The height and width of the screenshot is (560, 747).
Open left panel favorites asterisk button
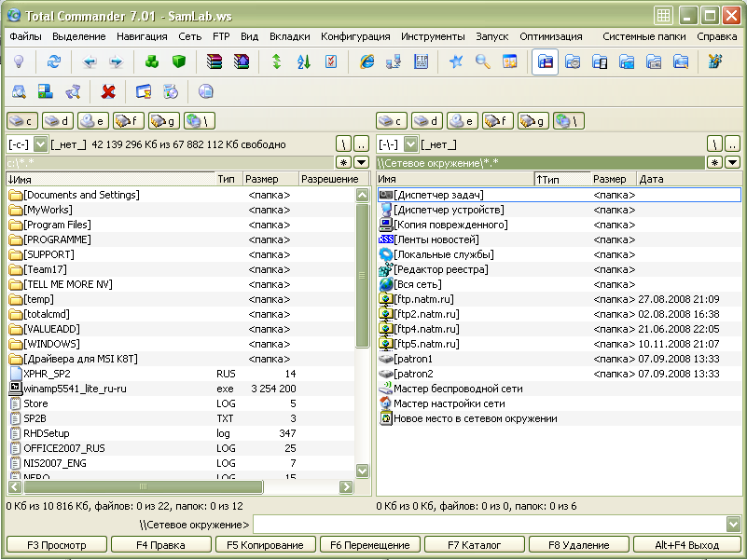click(x=343, y=163)
